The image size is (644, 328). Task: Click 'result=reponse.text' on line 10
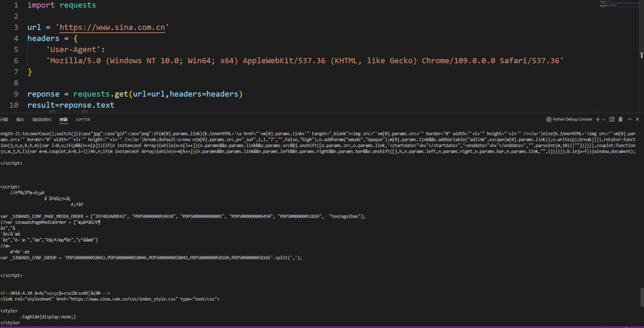(x=70, y=105)
